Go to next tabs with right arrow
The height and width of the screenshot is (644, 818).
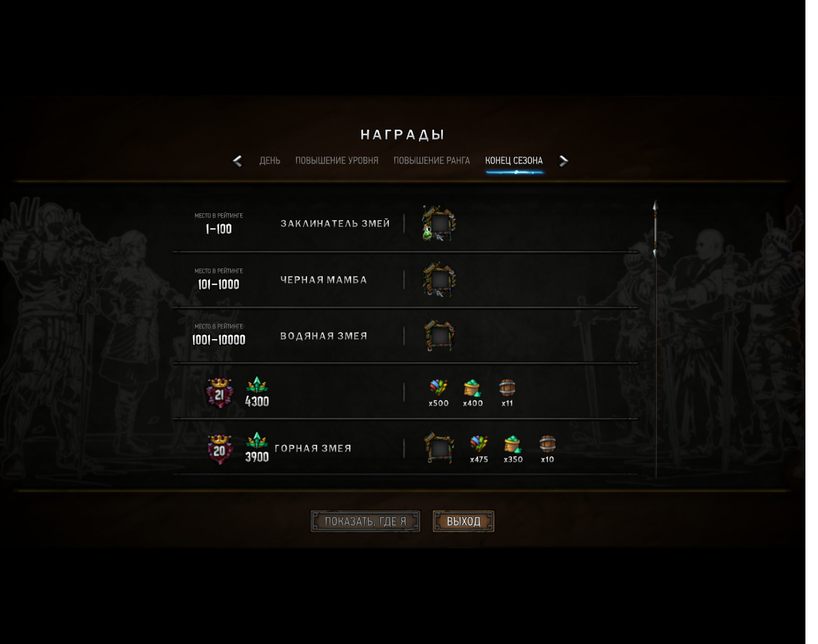[564, 161]
